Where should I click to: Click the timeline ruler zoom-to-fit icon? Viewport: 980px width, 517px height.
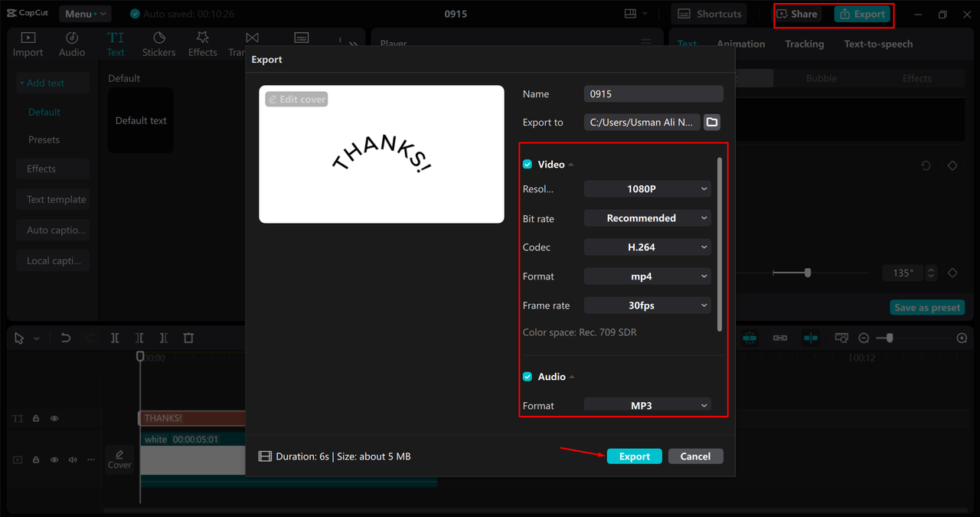pos(841,338)
